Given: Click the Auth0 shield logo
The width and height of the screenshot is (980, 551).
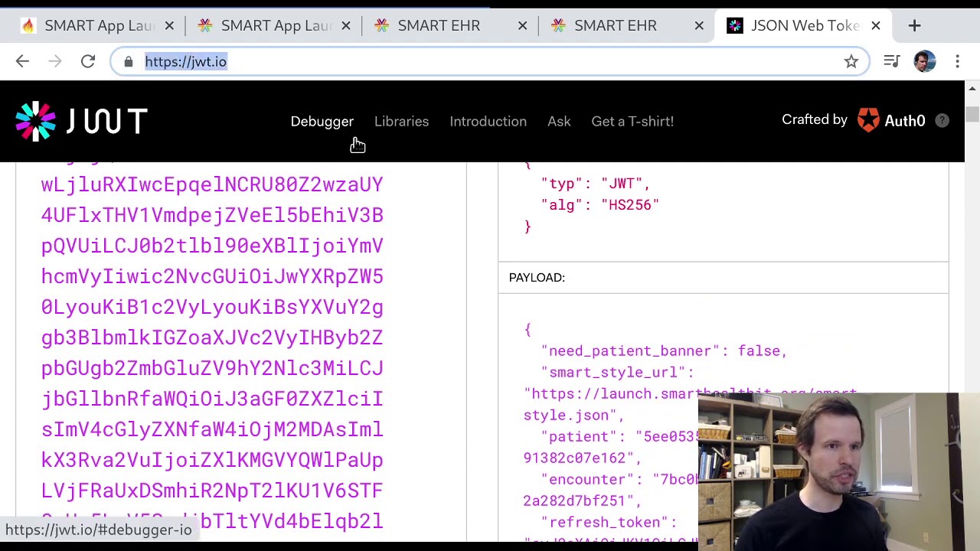Looking at the screenshot, I should [x=868, y=120].
